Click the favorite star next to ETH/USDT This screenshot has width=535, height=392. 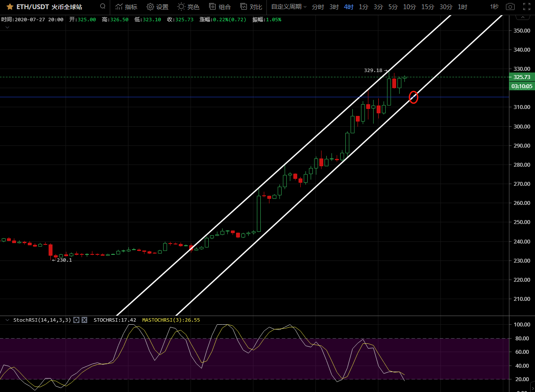(x=10, y=7)
